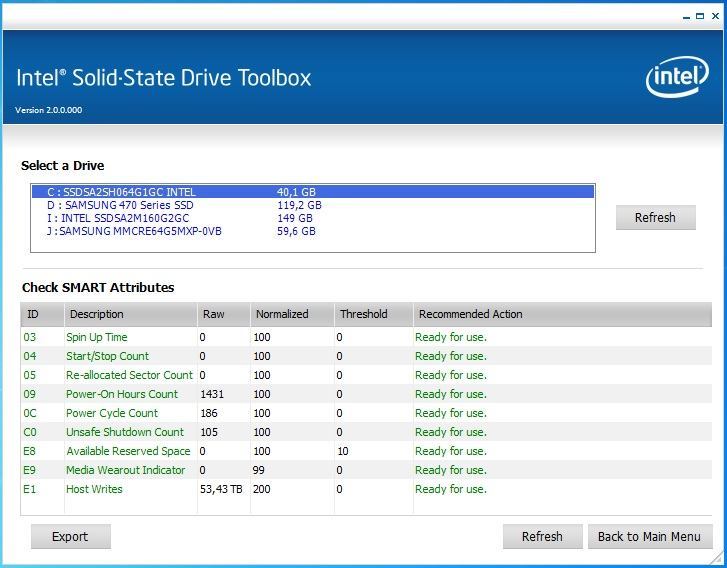Click raw value 105 for Unsafe Shutdown
727x568 pixels.
(209, 432)
